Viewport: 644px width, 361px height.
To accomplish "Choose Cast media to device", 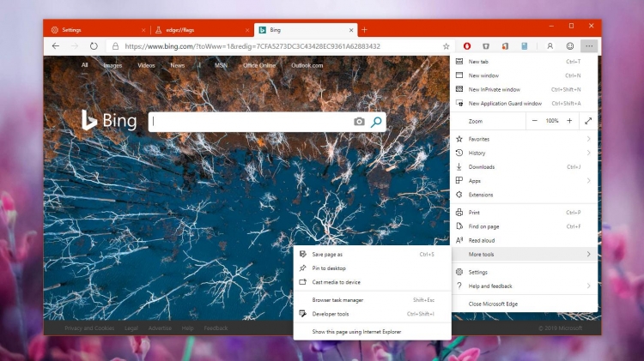I will click(x=372, y=282).
